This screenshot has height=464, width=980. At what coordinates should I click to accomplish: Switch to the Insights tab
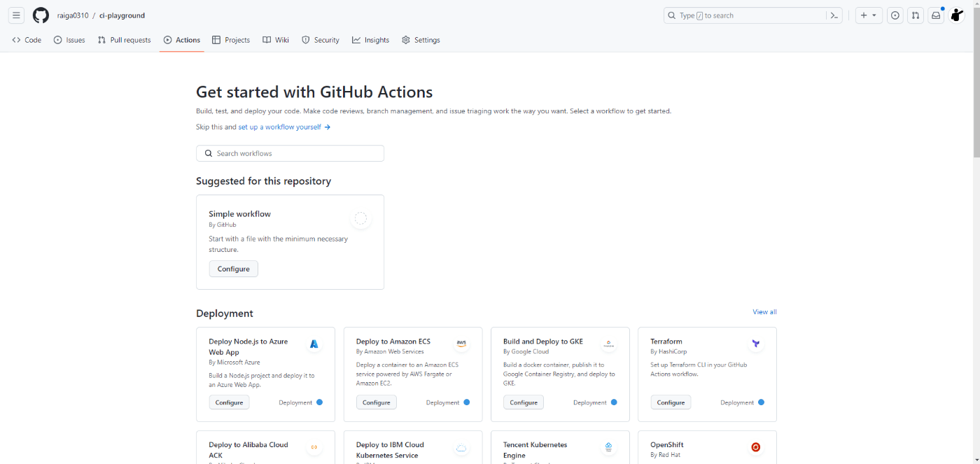point(370,40)
